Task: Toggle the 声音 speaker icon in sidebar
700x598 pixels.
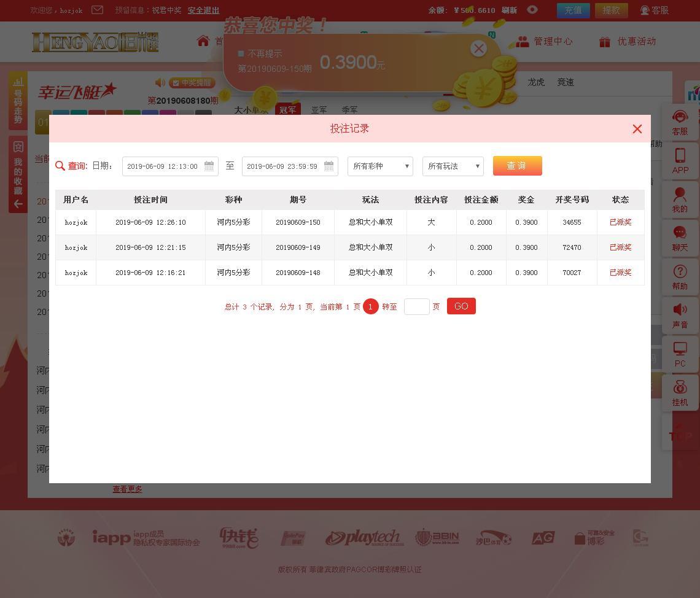Action: coord(680,311)
